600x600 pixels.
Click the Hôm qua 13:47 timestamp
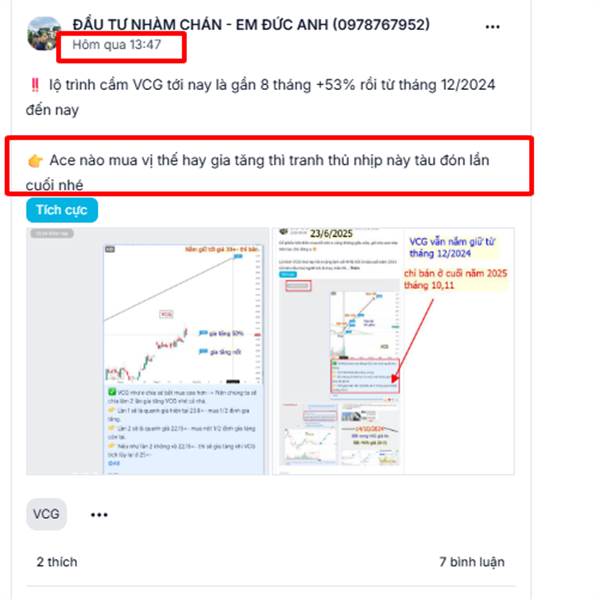coord(117,45)
